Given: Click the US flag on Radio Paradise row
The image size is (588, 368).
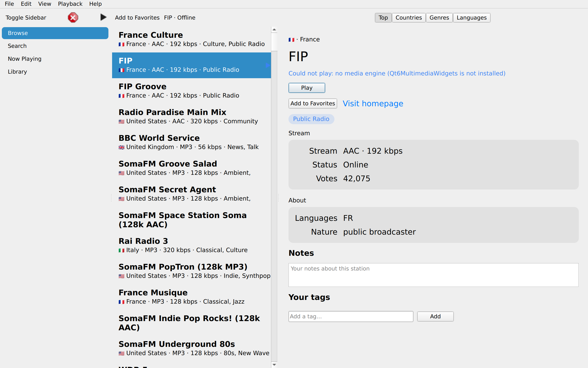Looking at the screenshot, I should [122, 121].
